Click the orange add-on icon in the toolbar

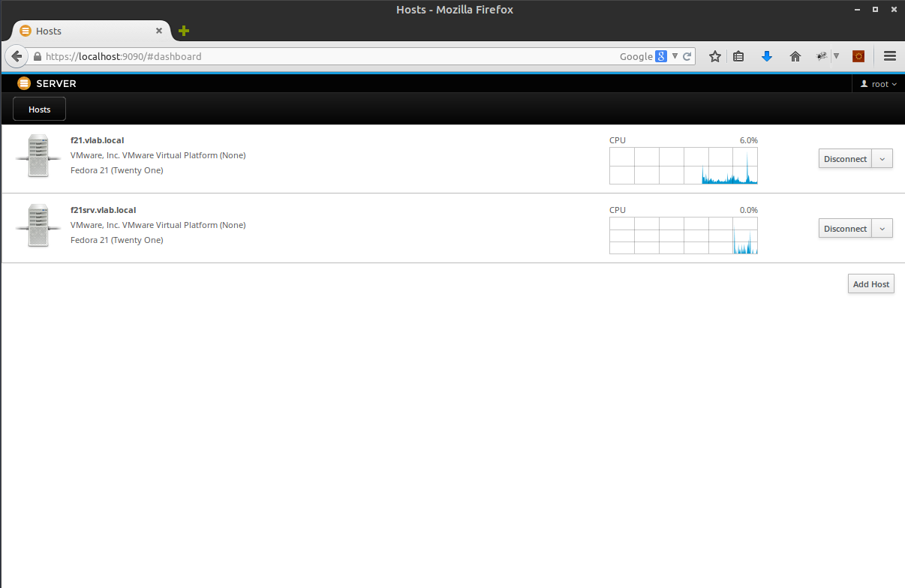[x=858, y=56]
